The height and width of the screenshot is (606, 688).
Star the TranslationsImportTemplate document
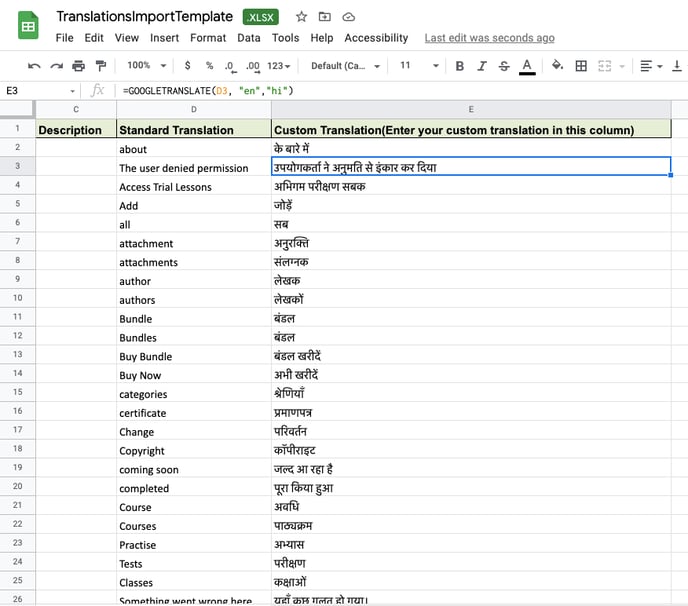tap(301, 17)
